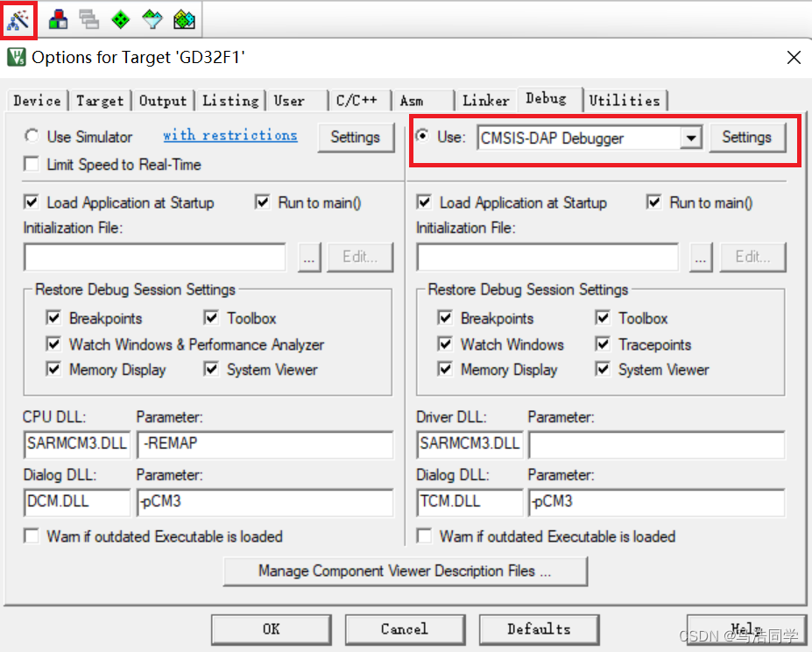The image size is (812, 652).
Task: Click the simulator Settings button
Action: point(356,138)
